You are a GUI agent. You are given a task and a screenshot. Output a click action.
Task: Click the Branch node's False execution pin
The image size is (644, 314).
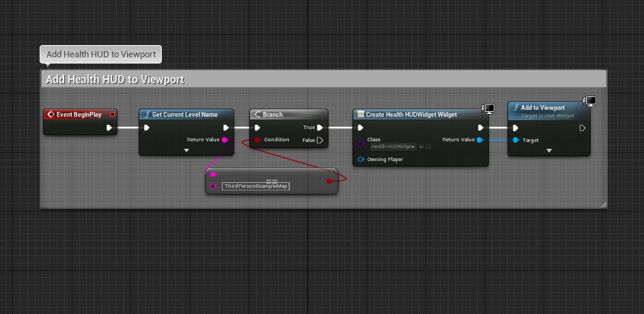(320, 140)
